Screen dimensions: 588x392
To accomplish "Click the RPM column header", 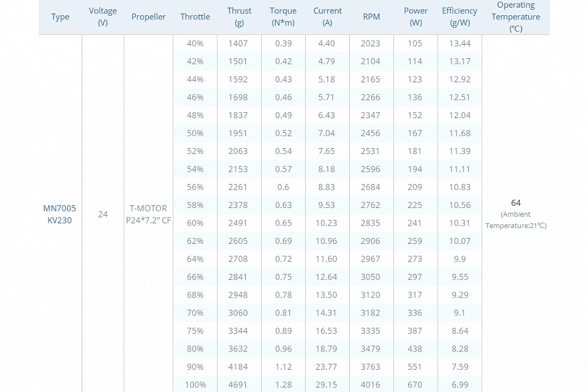I will 371,16.
